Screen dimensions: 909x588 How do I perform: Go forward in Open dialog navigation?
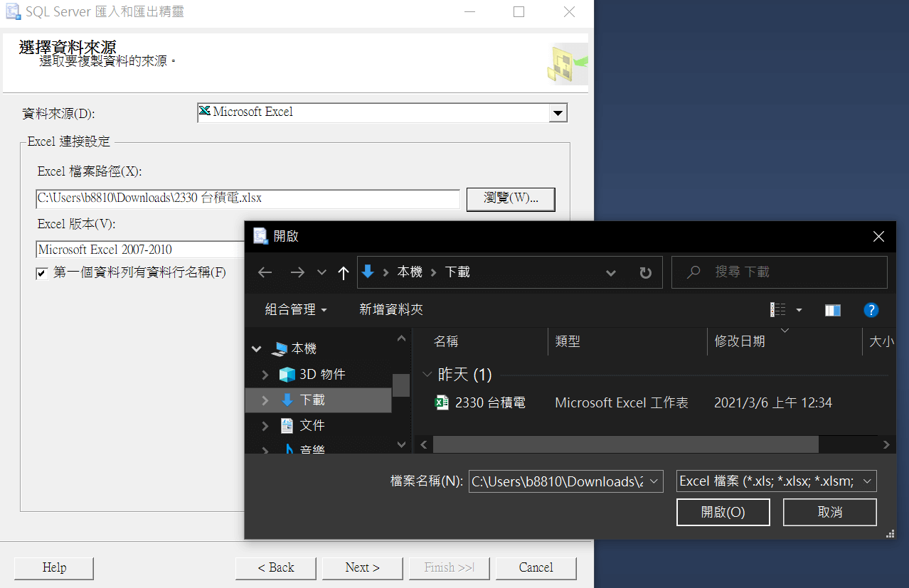coord(297,272)
